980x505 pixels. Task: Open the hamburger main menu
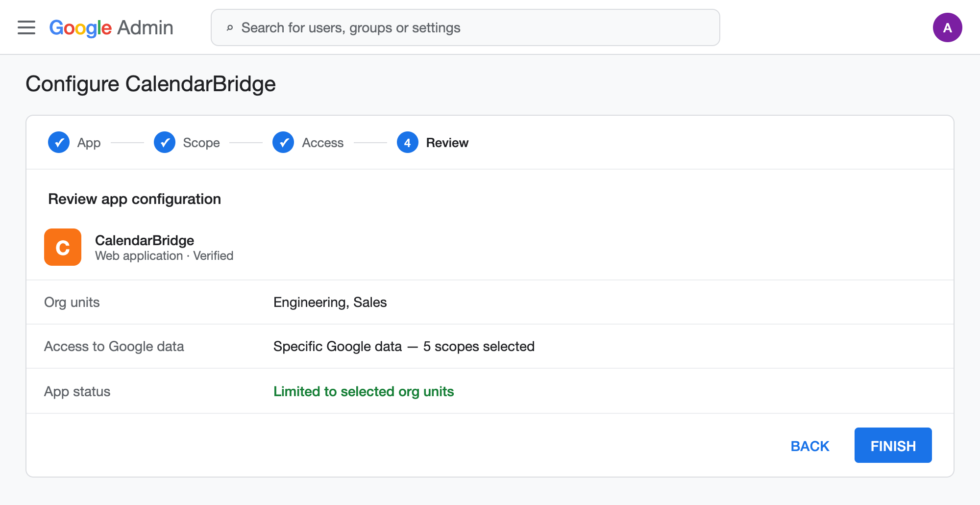tap(26, 27)
